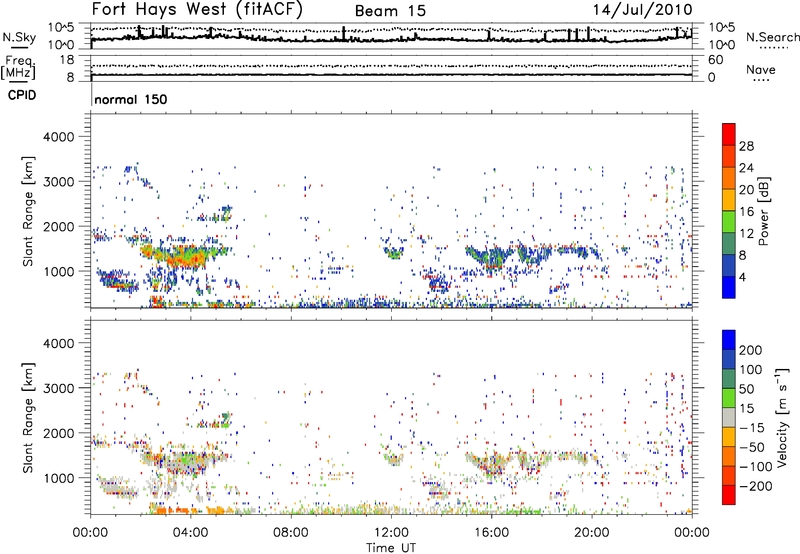Click the '16' label on Power color bar
Image resolution: width=800 pixels, height=554 pixels.
(746, 212)
